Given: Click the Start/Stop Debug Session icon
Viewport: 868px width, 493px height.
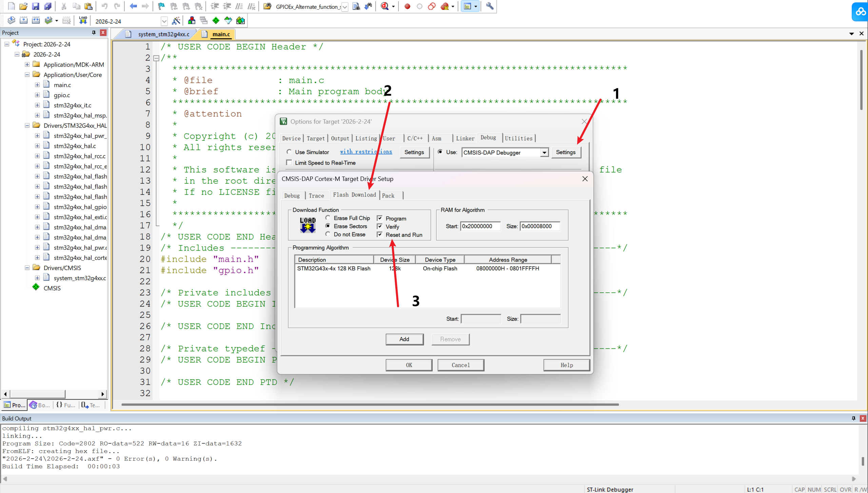Looking at the screenshot, I should [x=384, y=6].
